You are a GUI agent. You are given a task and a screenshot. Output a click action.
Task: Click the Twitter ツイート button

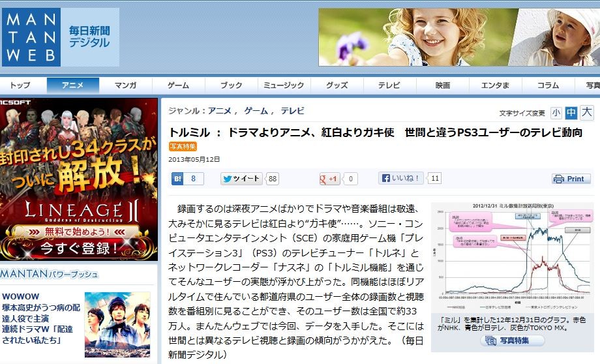point(241,179)
